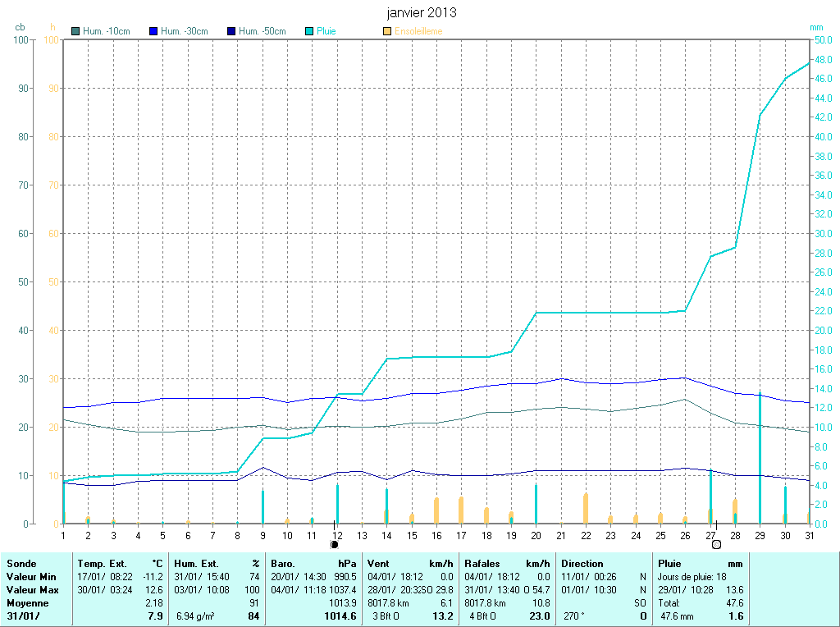Click the 'Moyenne' row label
This screenshot has height=627, width=840.
click(x=26, y=603)
